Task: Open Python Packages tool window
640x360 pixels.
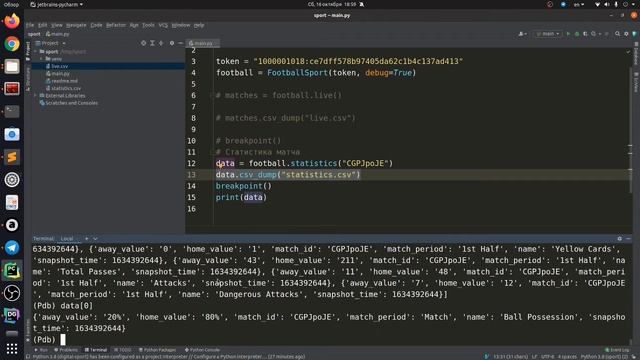Action: point(158,350)
